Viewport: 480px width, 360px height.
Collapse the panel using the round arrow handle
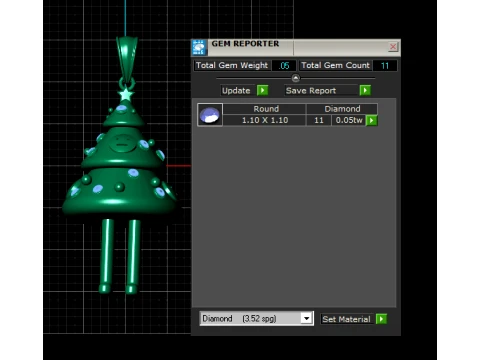[x=296, y=78]
